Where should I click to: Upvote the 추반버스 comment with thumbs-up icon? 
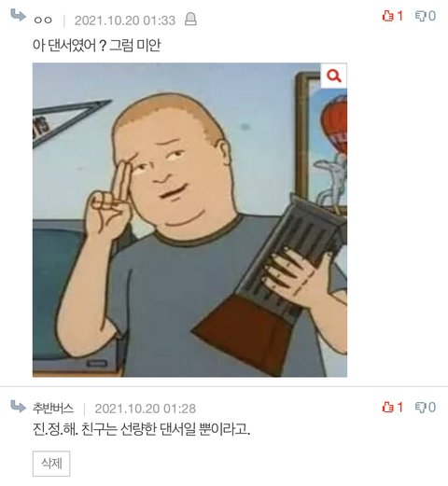click(388, 407)
